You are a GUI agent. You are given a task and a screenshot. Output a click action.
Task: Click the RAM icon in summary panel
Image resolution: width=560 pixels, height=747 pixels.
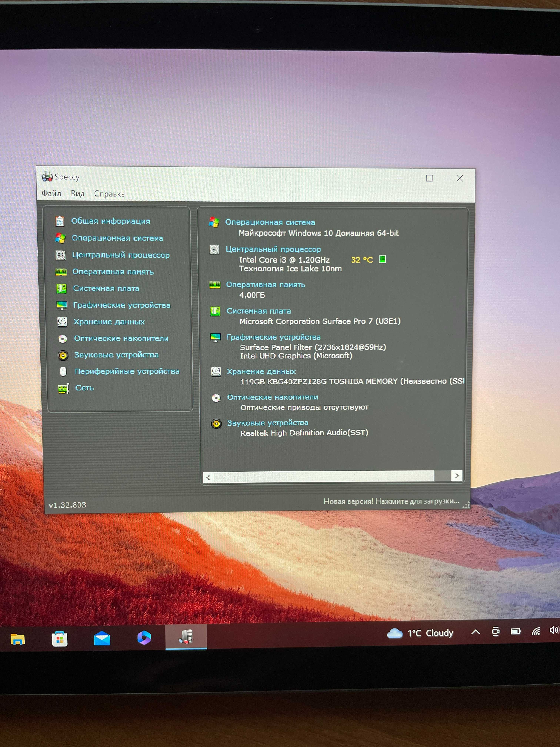coord(215,285)
